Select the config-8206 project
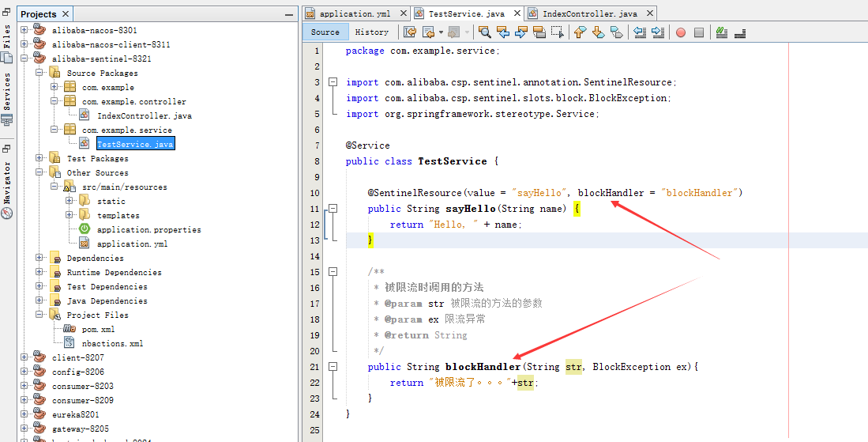Viewport: 868px width, 442px height. point(78,372)
